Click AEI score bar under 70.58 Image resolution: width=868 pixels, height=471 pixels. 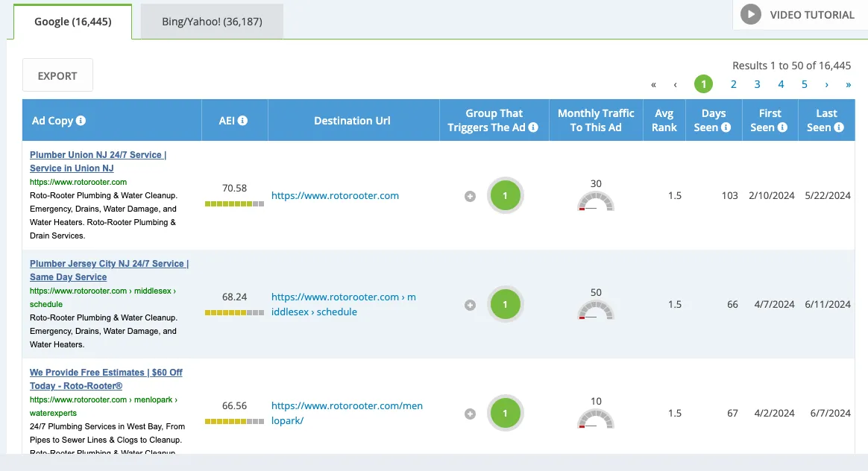pyautogui.click(x=234, y=203)
